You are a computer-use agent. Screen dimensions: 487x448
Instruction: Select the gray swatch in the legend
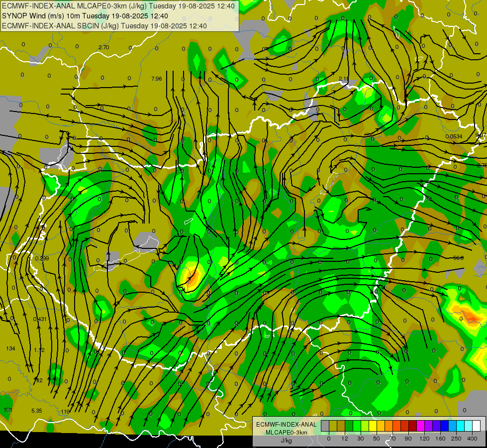(325, 426)
